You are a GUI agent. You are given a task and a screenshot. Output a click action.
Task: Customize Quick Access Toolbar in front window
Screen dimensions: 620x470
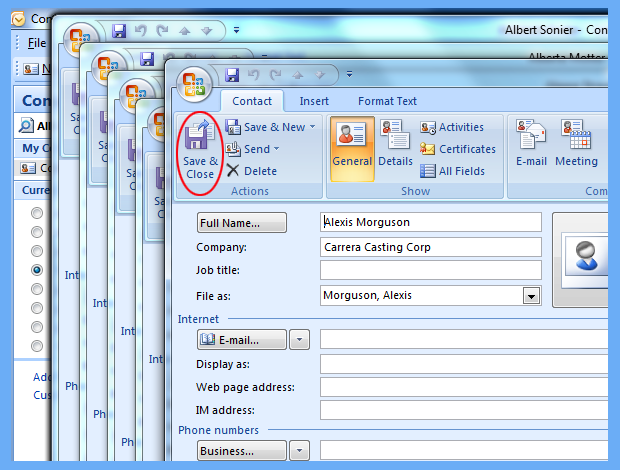349,74
